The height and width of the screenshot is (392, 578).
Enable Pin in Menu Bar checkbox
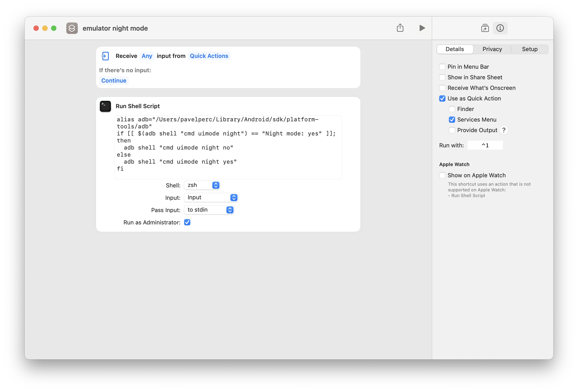tap(442, 67)
